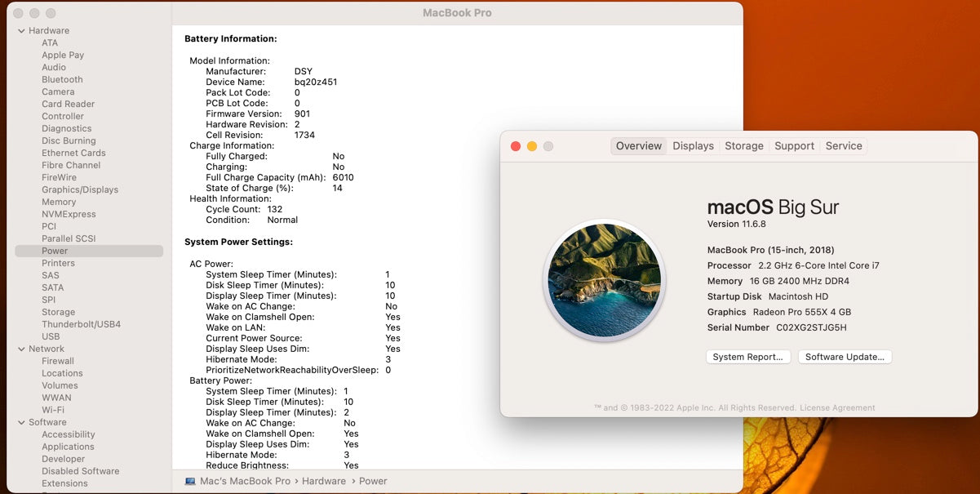Click Hardware in the bottom path bar
This screenshot has width=980, height=494.
pyautogui.click(x=324, y=481)
